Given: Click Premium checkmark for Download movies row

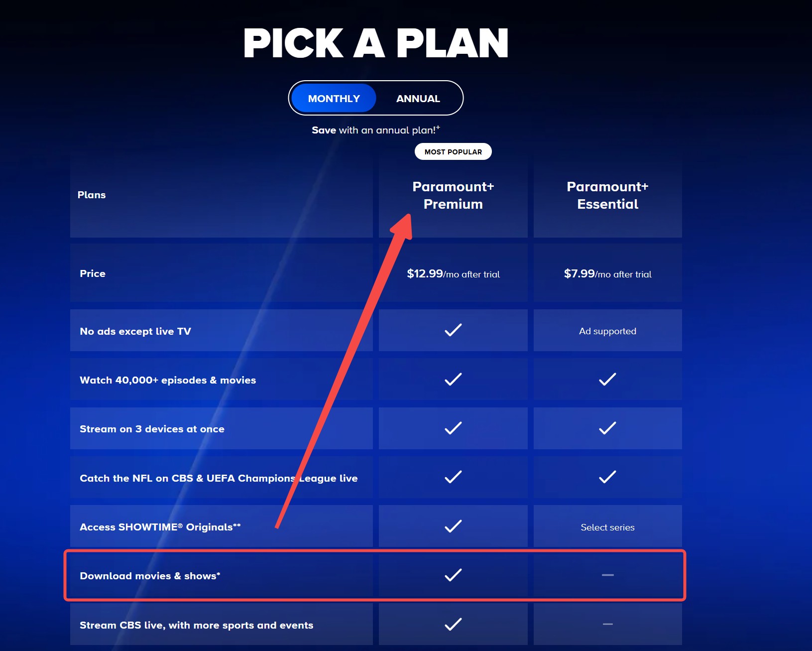Looking at the screenshot, I should point(453,575).
